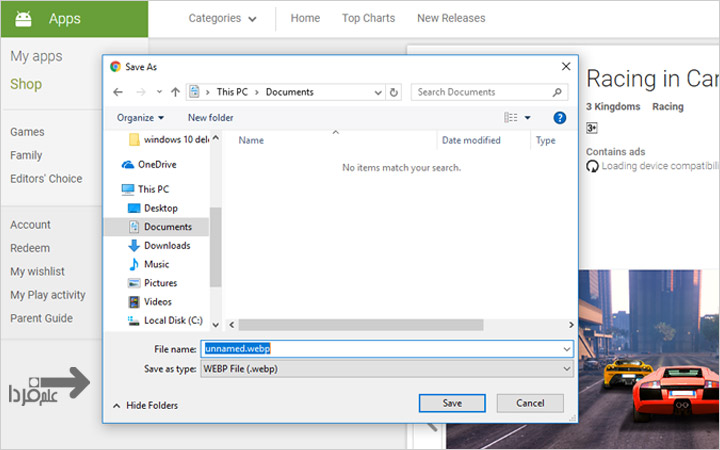The height and width of the screenshot is (450, 720).
Task: Click the Refresh button beside address bar
Action: (x=394, y=92)
